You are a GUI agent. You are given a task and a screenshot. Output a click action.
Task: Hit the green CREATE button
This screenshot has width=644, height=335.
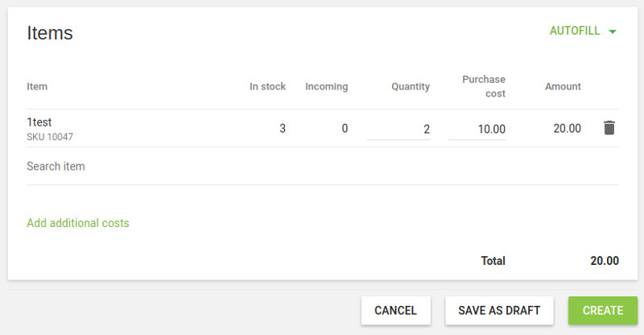(x=603, y=310)
